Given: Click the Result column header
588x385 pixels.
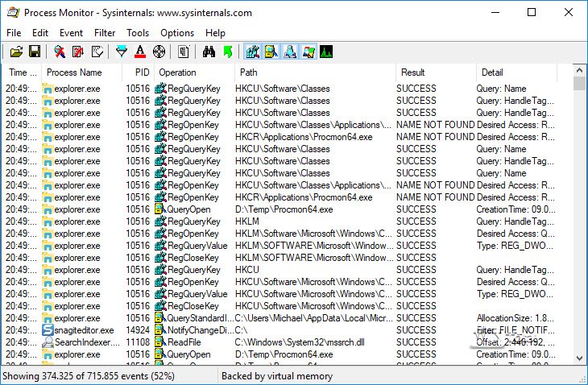Looking at the screenshot, I should (x=413, y=72).
